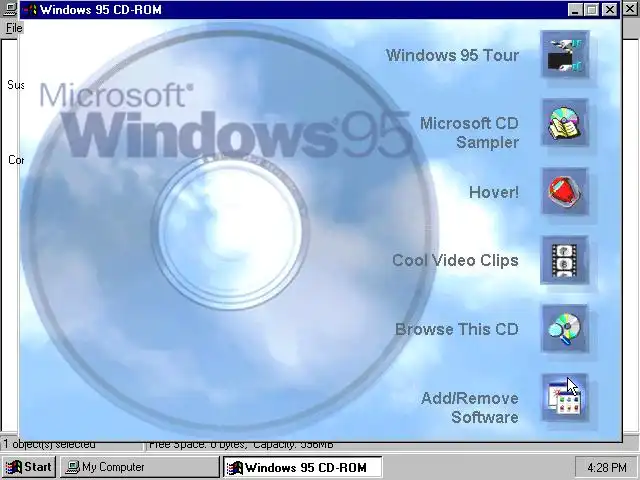Minimize the Windows 95 CD-ROM window
This screenshot has width=640, height=480.
tap(575, 9)
